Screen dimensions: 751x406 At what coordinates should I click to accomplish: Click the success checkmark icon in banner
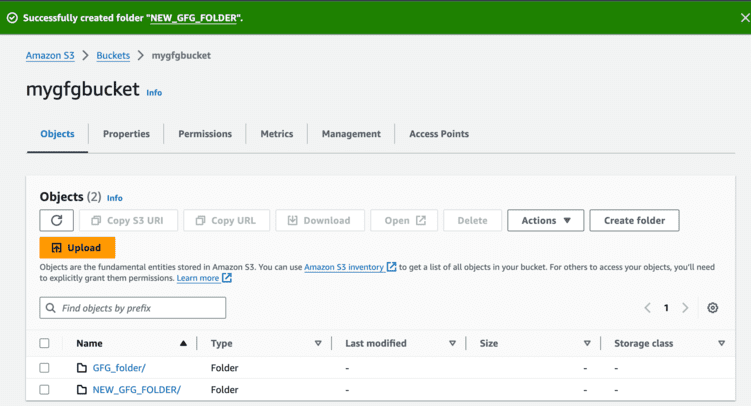(x=12, y=18)
